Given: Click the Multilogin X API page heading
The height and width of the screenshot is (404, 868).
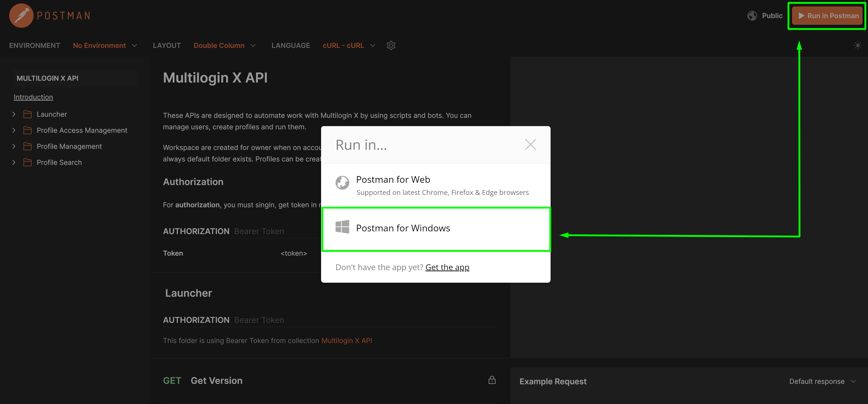Looking at the screenshot, I should click(x=215, y=78).
